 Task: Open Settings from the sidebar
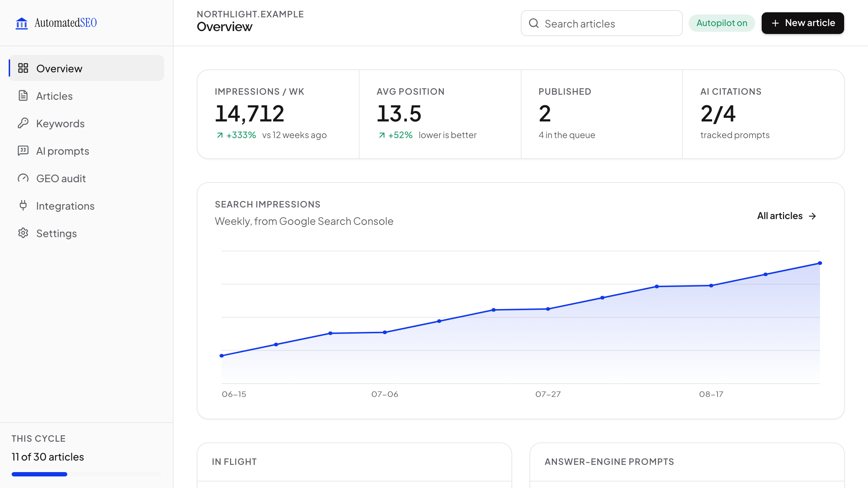tap(86, 233)
